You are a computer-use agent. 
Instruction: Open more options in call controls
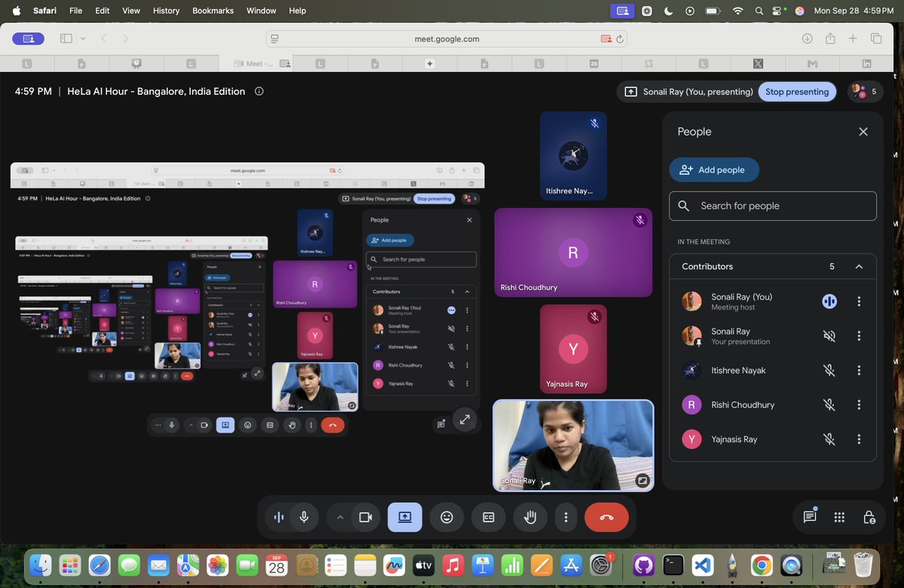pos(566,517)
